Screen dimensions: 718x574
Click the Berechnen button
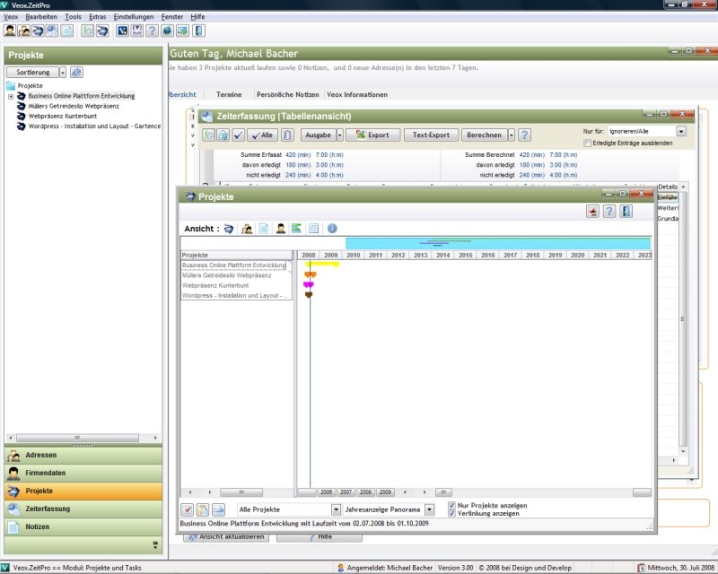(x=484, y=135)
